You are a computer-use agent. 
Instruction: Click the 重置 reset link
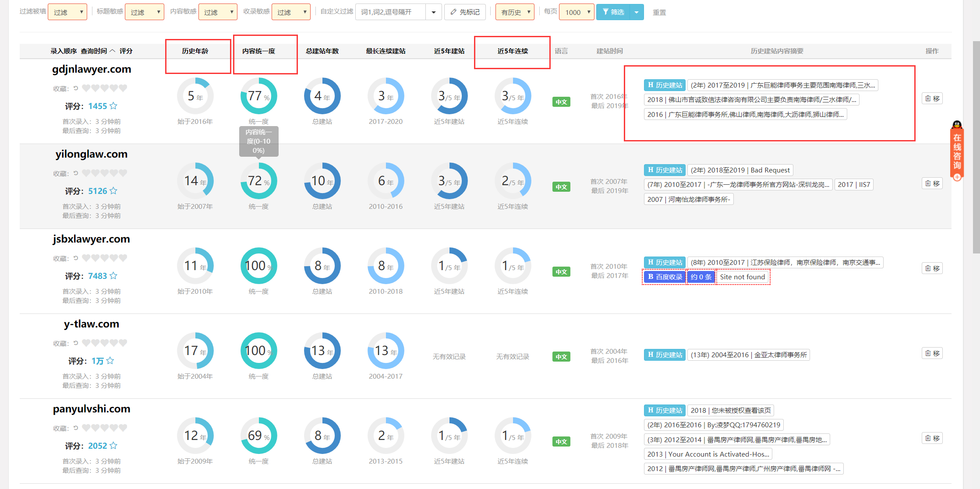coord(659,13)
